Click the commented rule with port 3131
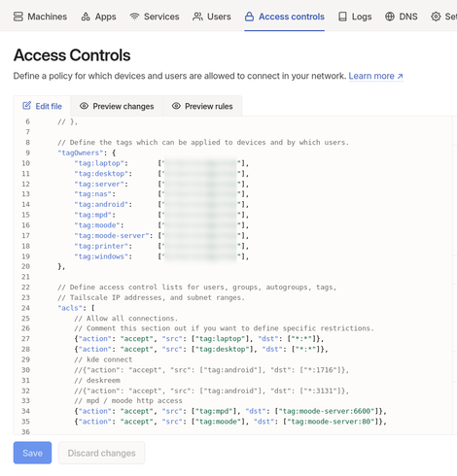Screen dimensions: 457x476 click(211, 391)
